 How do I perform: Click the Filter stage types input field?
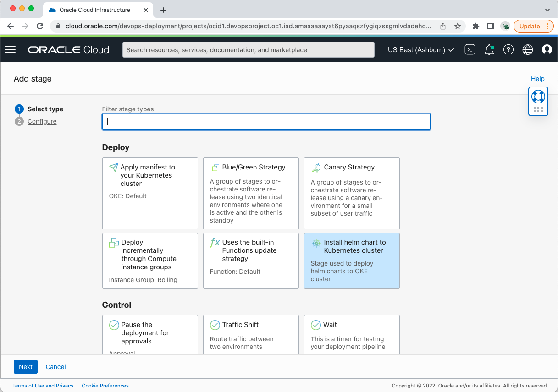[x=266, y=121]
